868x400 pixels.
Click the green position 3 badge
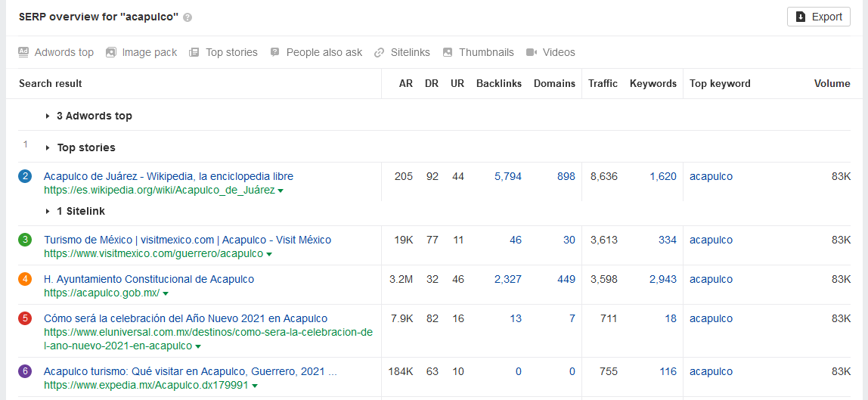[25, 240]
